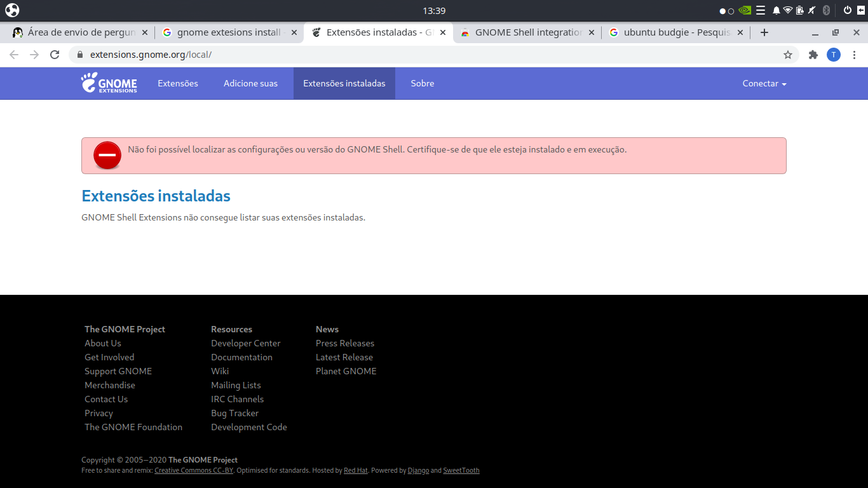View site security lock information
The width and height of the screenshot is (868, 488).
coord(80,55)
